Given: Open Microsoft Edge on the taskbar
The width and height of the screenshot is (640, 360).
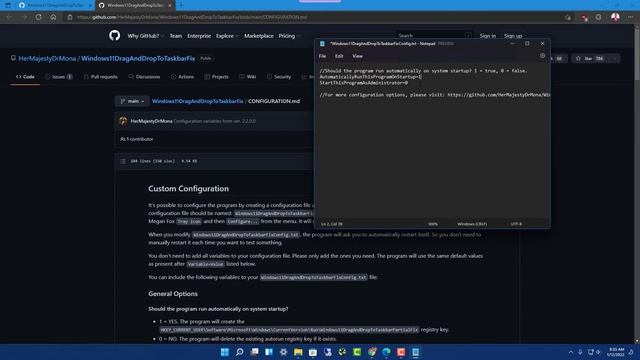Looking at the screenshot, I should [x=386, y=352].
